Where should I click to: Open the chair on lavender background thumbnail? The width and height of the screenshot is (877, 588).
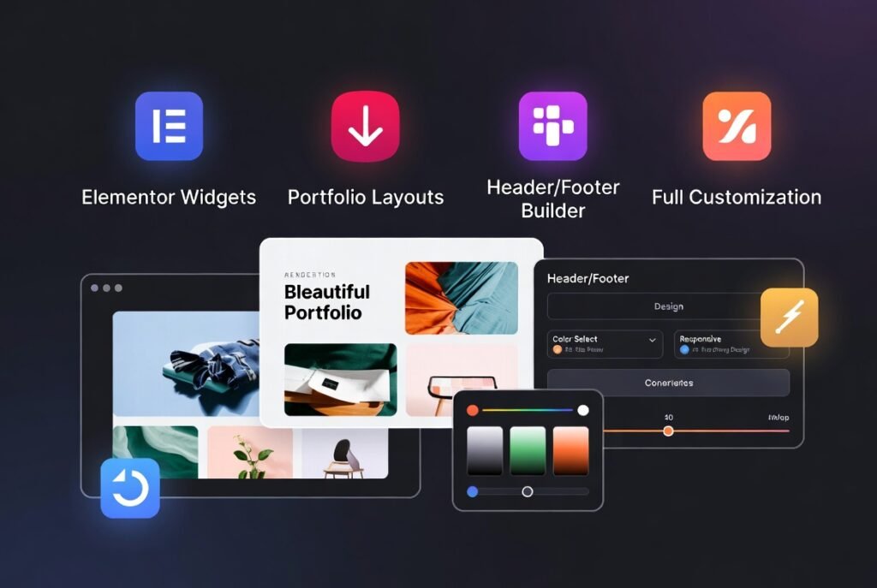click(x=345, y=452)
